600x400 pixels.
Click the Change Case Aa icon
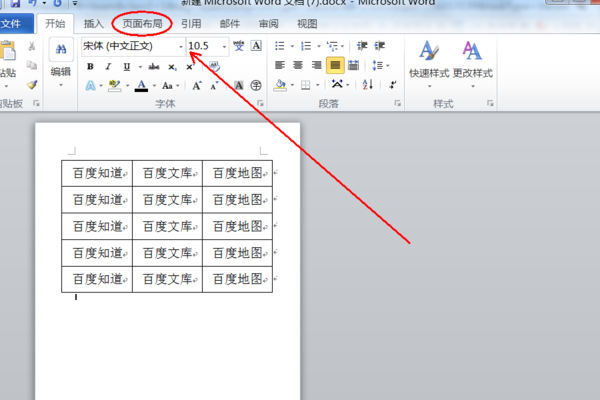(x=167, y=85)
